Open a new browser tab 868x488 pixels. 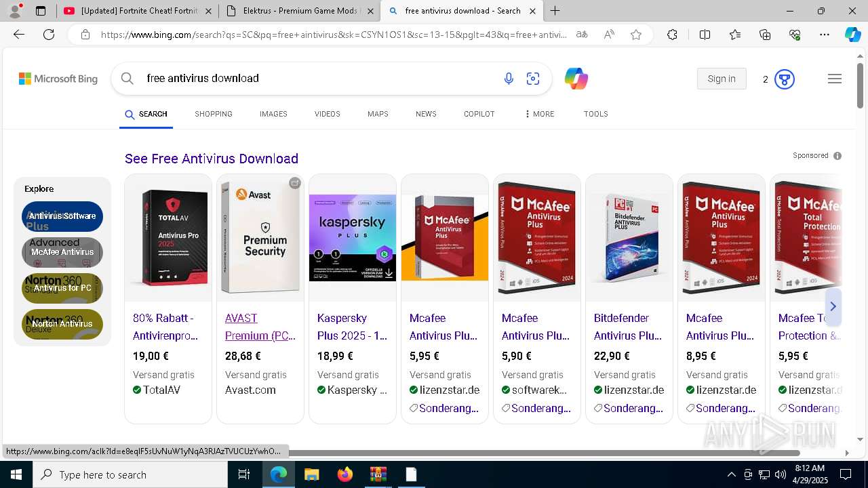pyautogui.click(x=555, y=11)
